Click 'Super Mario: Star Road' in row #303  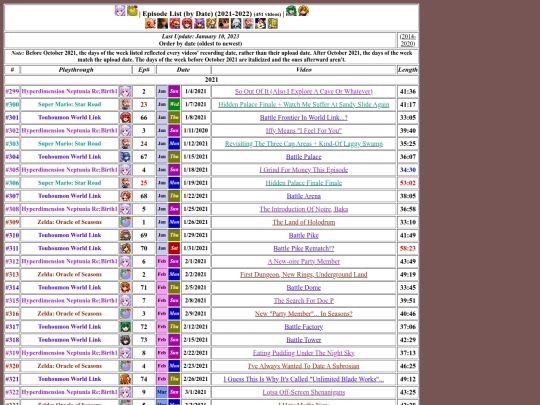tap(70, 144)
